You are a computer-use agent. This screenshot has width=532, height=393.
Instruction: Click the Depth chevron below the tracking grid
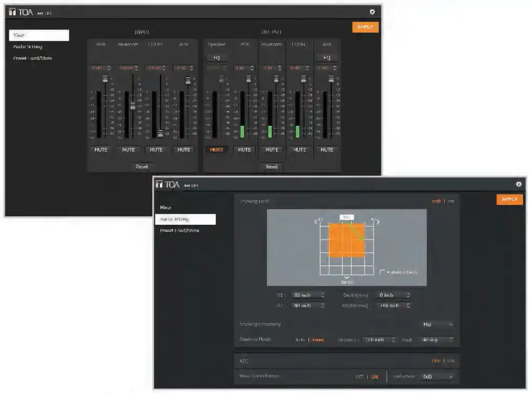click(346, 277)
